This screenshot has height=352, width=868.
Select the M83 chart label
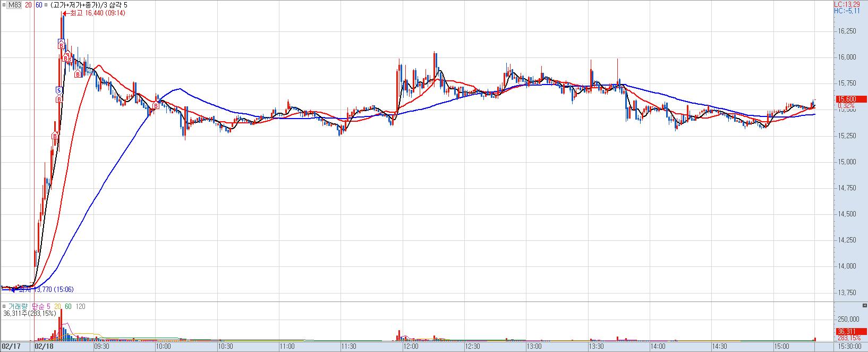click(x=14, y=5)
